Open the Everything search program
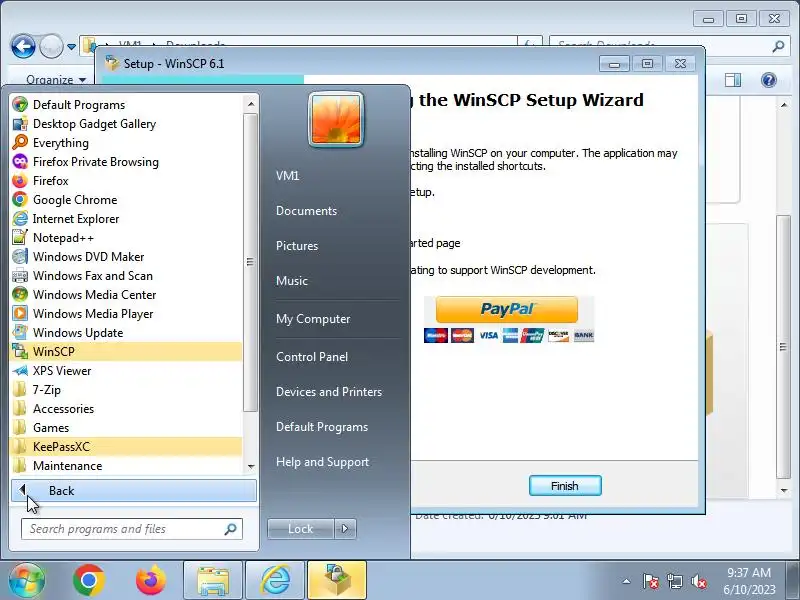The image size is (800, 600). (126, 142)
